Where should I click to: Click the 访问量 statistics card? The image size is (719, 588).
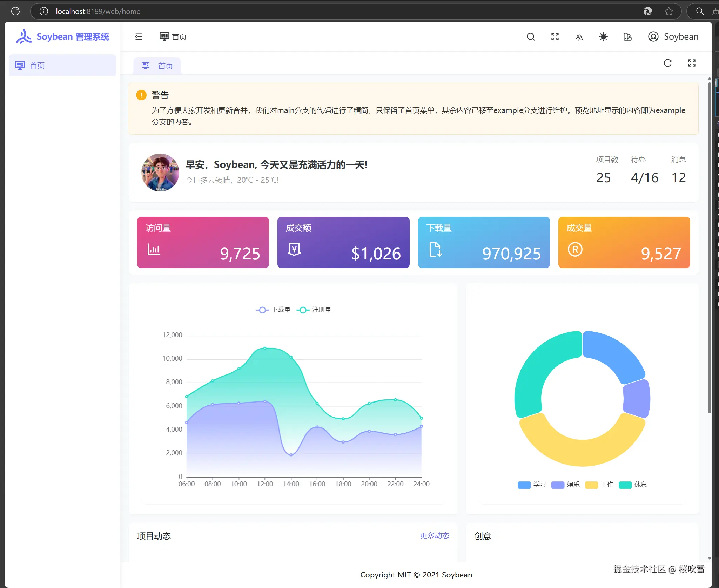point(203,242)
